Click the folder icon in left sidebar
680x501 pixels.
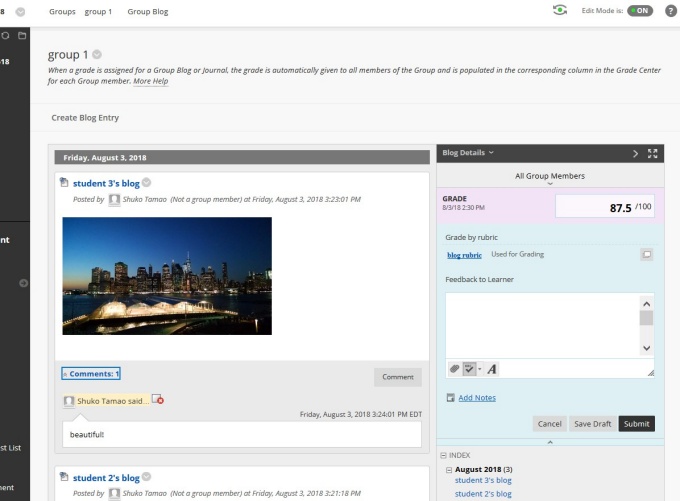click(22, 35)
